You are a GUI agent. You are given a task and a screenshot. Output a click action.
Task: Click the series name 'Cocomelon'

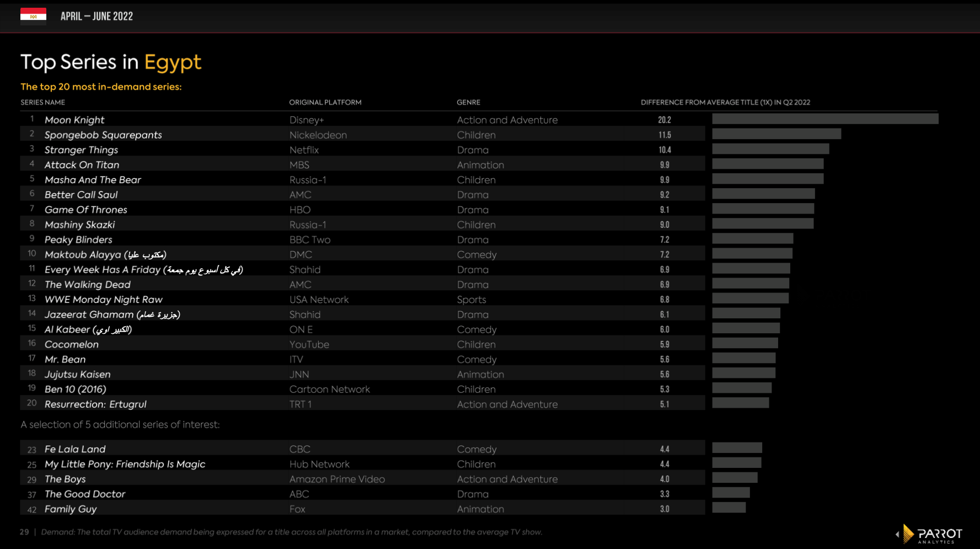click(x=72, y=344)
